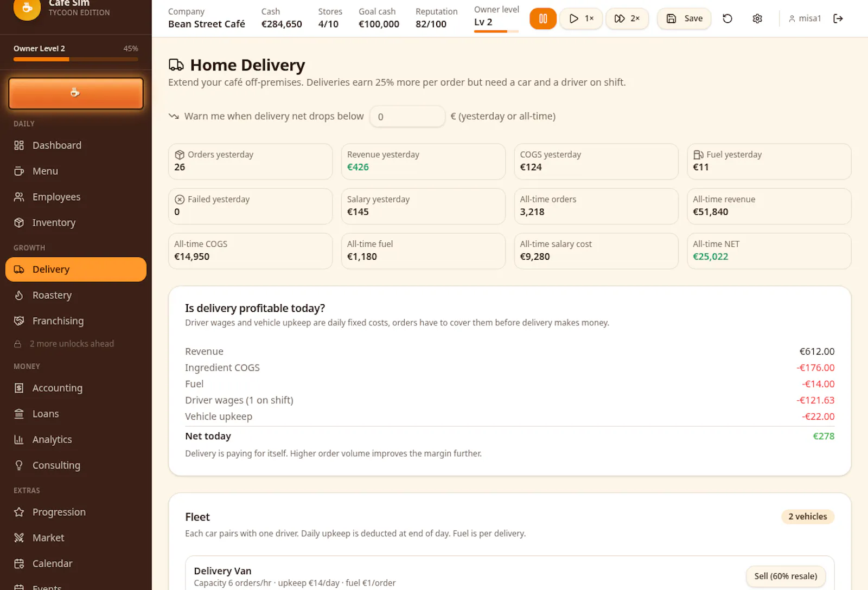Open Analytics section
This screenshot has height=590, width=868.
click(76, 439)
